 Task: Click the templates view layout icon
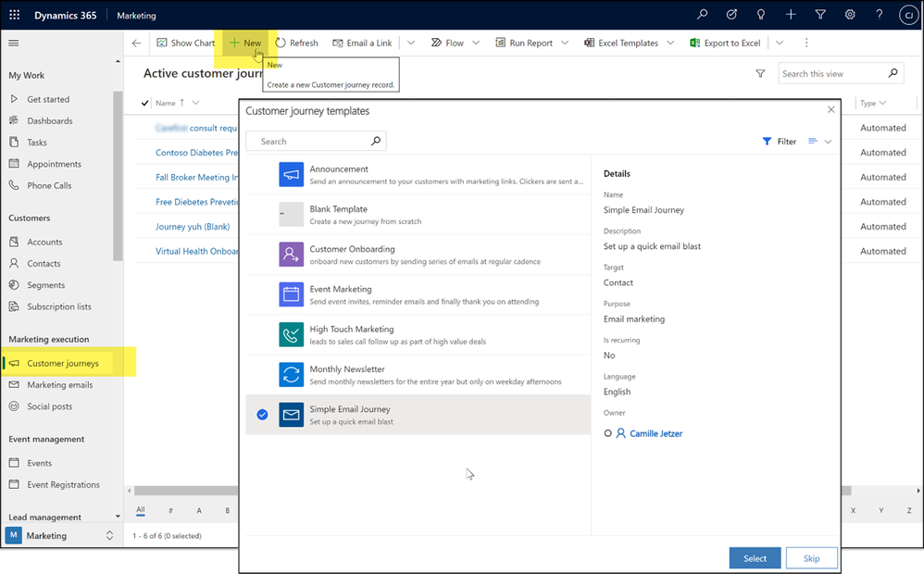point(813,141)
